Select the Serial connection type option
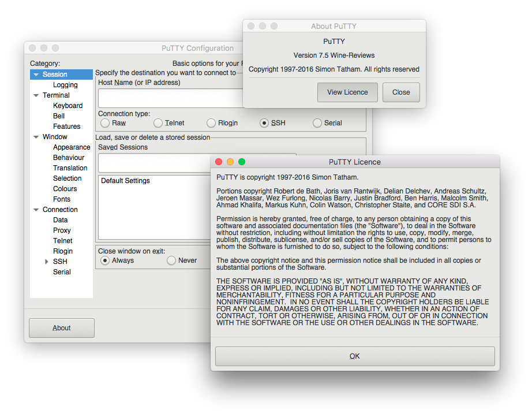 (x=317, y=123)
